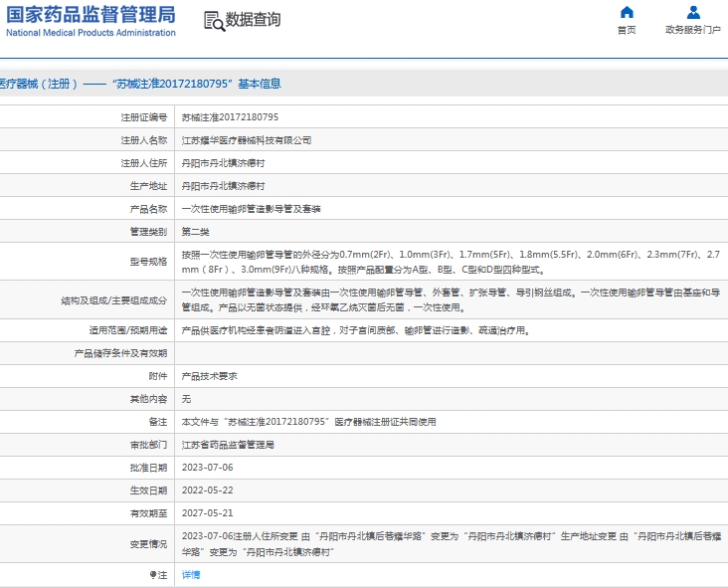Select 批准日期 value 2023-07-06

point(208,468)
